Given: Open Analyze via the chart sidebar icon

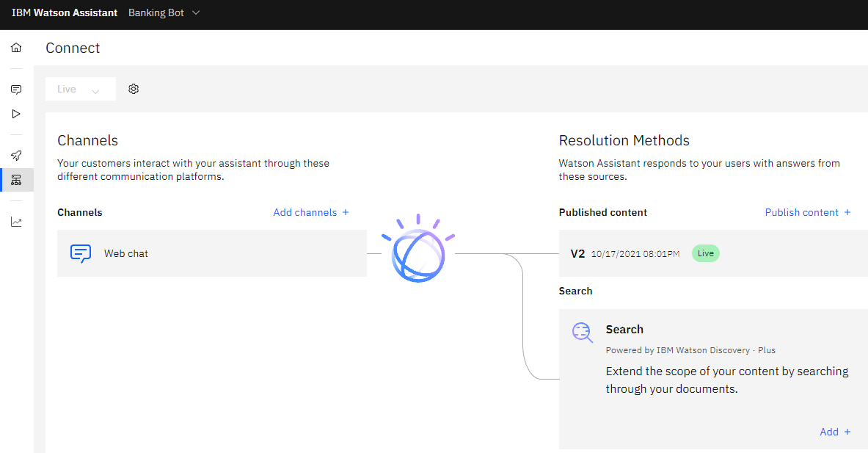Looking at the screenshot, I should point(16,222).
